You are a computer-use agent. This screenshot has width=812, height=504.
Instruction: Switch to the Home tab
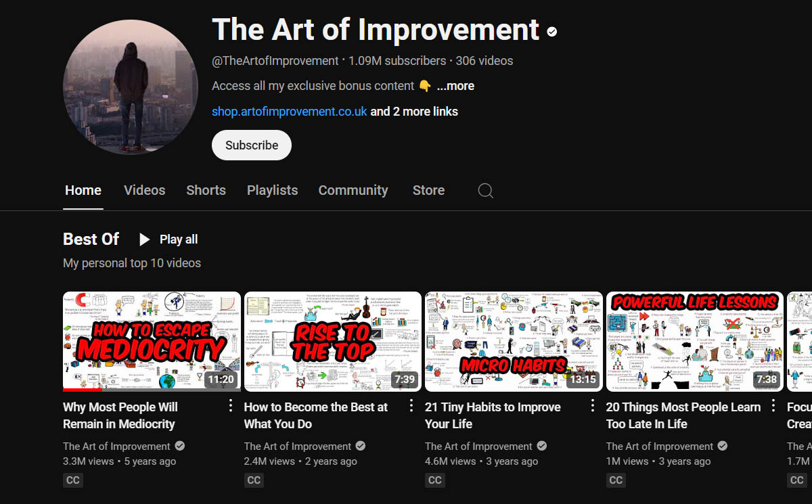click(83, 191)
